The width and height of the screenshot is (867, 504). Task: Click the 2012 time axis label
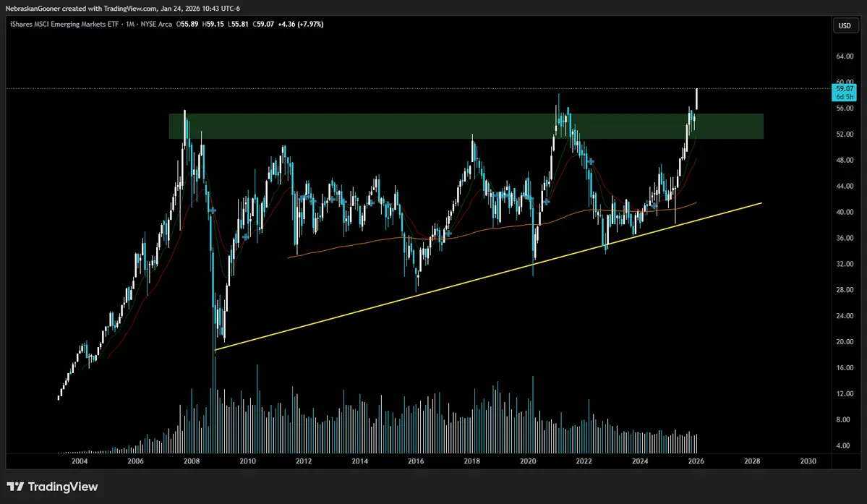pos(304,461)
